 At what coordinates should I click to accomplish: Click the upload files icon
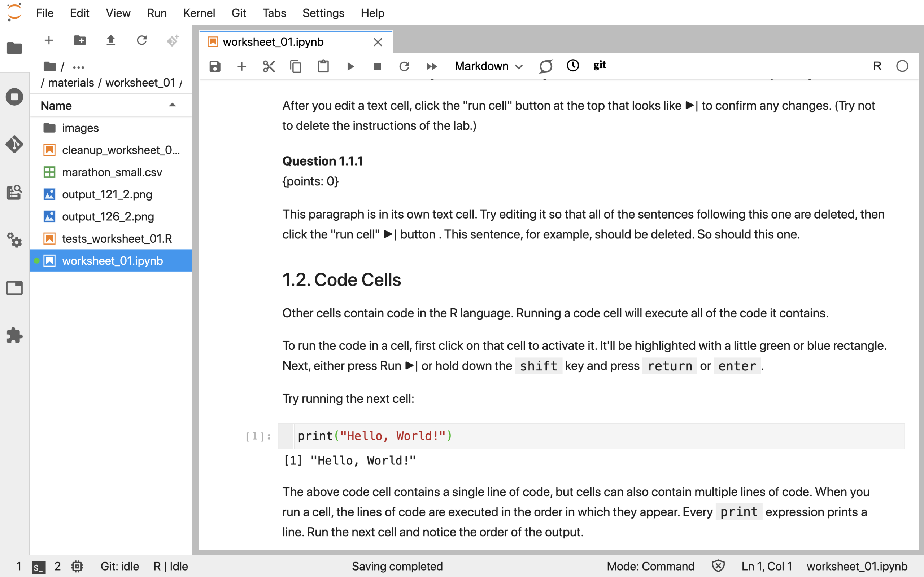(111, 40)
